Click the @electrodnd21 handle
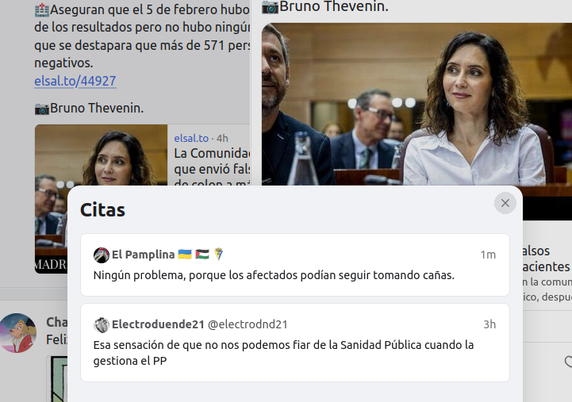This screenshot has height=402, width=572. [x=247, y=324]
